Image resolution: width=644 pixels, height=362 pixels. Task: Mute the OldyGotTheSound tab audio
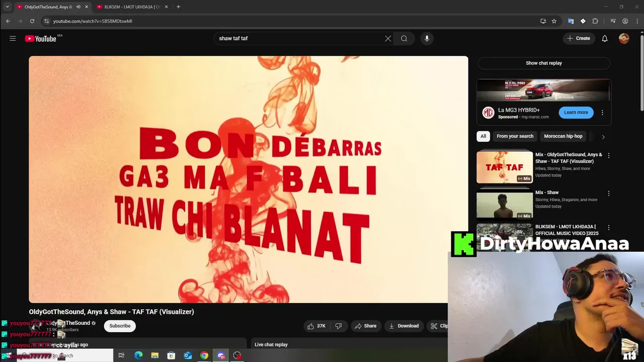pos(78,7)
